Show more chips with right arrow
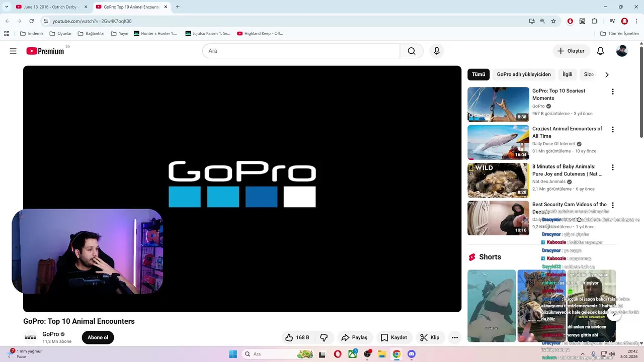Image resolution: width=644 pixels, height=362 pixels. pyautogui.click(x=607, y=74)
